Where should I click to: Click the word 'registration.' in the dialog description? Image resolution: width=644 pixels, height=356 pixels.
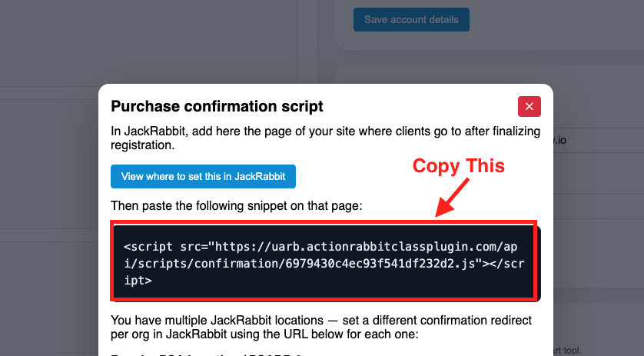pyautogui.click(x=142, y=145)
